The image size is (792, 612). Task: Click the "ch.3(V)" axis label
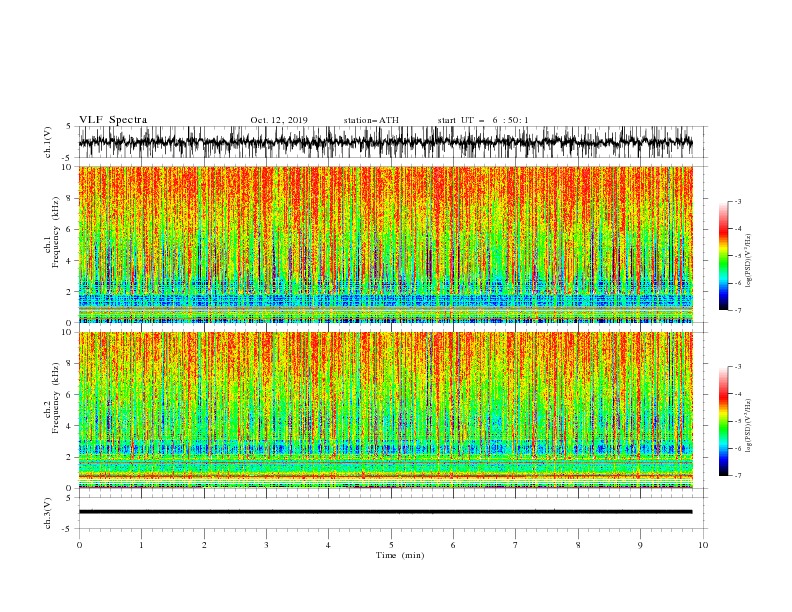tap(48, 513)
